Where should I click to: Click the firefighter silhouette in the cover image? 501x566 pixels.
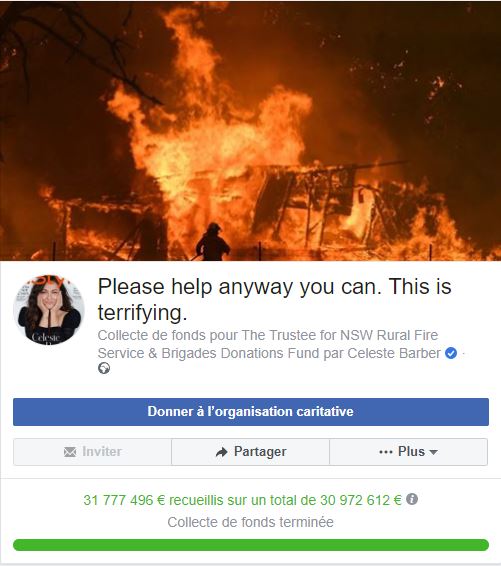pyautogui.click(x=213, y=242)
